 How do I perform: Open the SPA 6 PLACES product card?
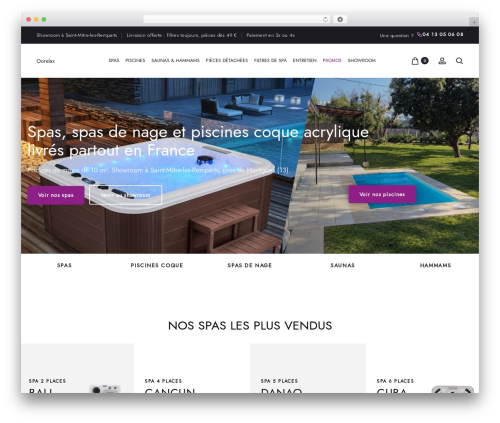coord(422,368)
